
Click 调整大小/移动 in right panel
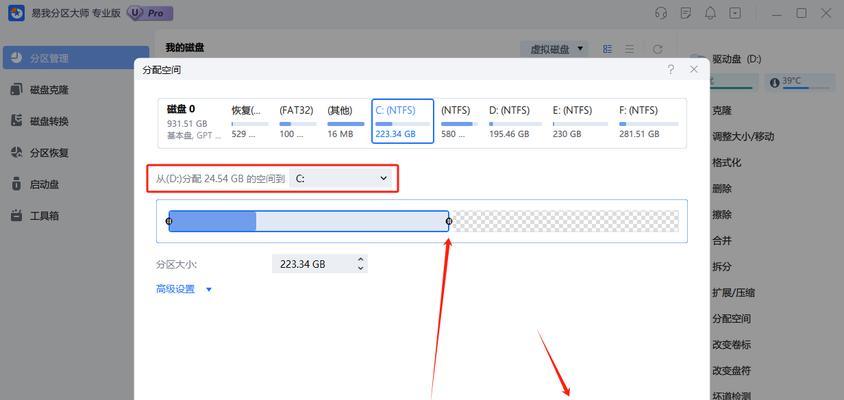tap(743, 137)
